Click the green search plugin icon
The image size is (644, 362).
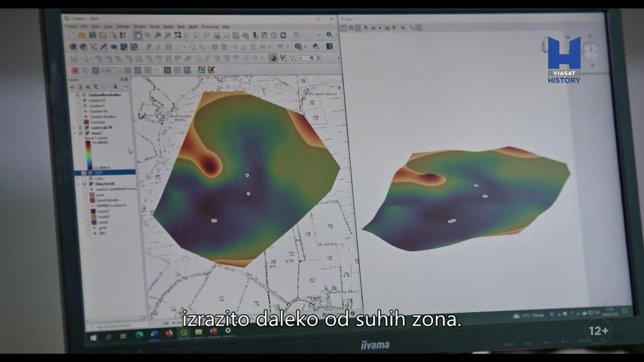[x=201, y=70]
